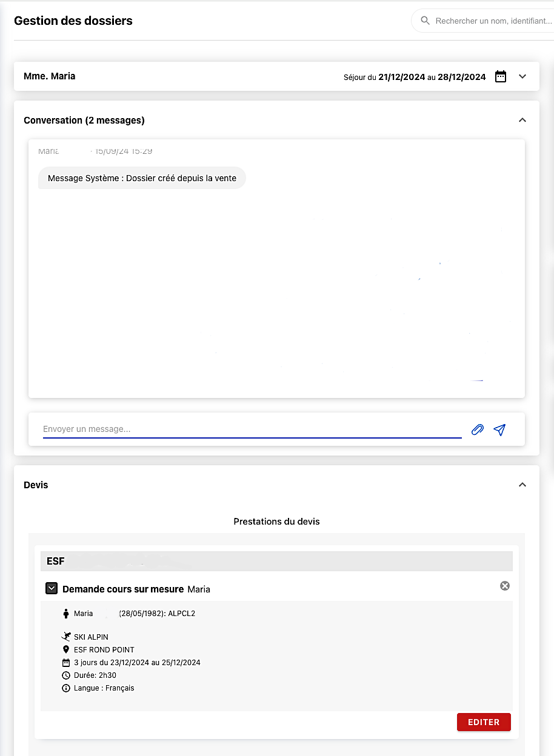Click the calendar icon beside stay dates

point(501,76)
